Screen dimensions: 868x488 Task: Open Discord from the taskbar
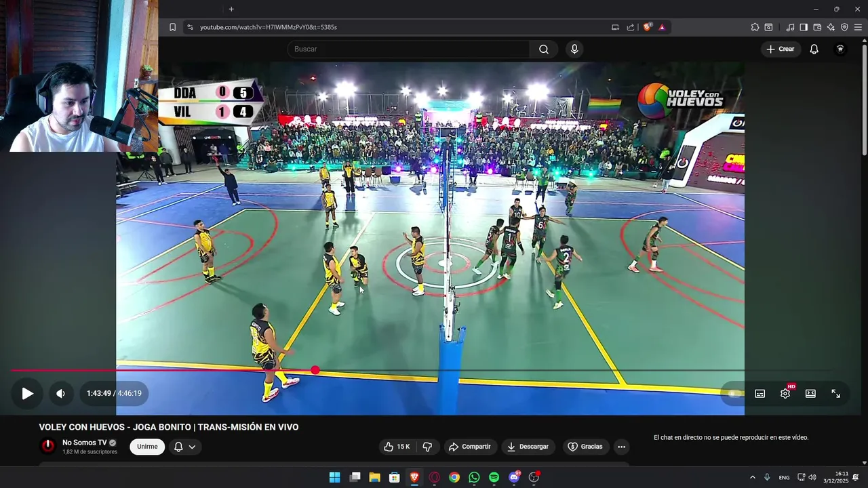pos(514,477)
